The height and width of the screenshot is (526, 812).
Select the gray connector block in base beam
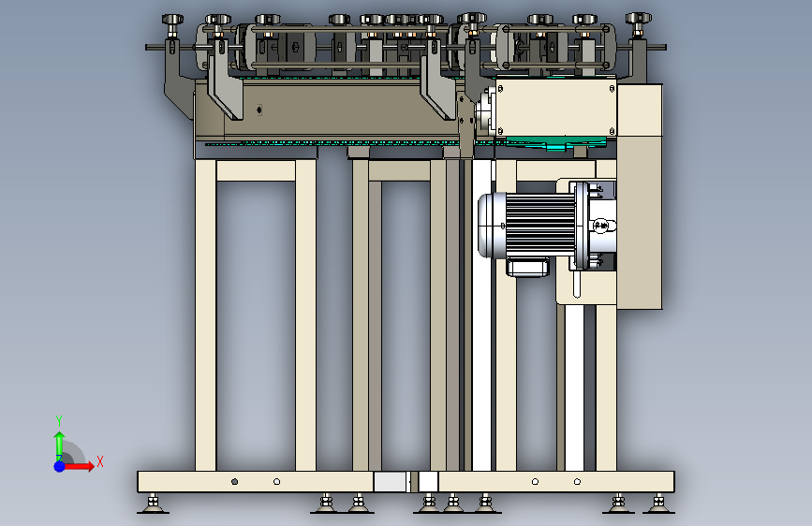tap(390, 481)
